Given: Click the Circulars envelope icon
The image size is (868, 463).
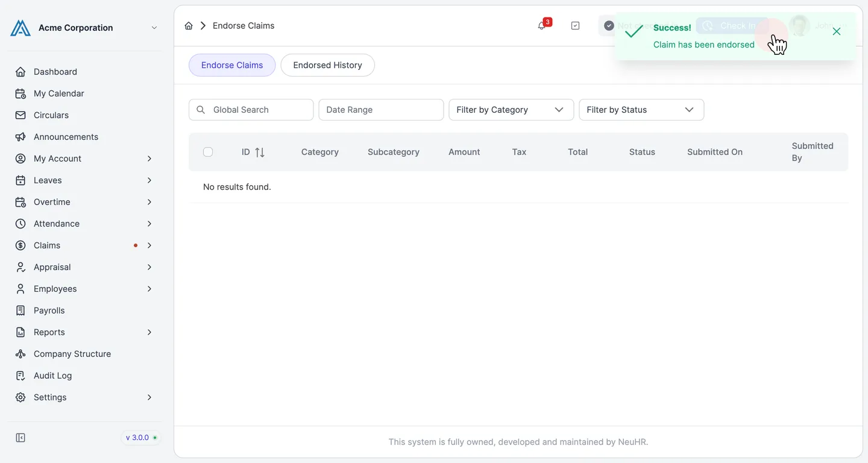Looking at the screenshot, I should [20, 115].
